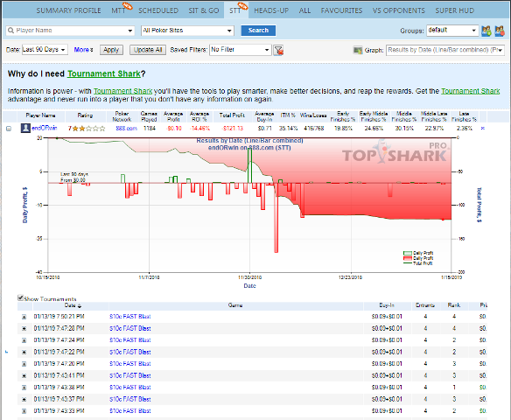This screenshot has height=420, width=511.
Task: Click the remove group users icon
Action: [500, 31]
